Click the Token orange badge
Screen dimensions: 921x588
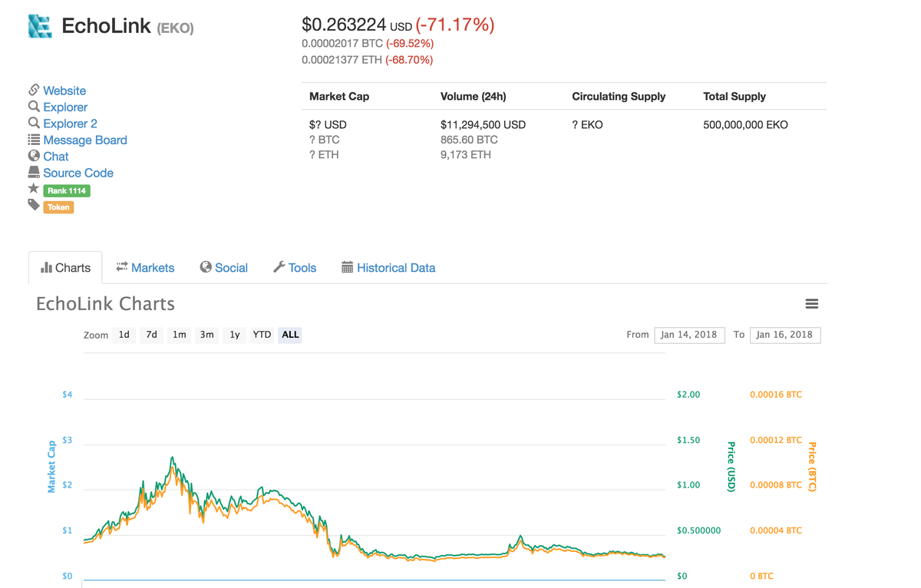[x=58, y=207]
